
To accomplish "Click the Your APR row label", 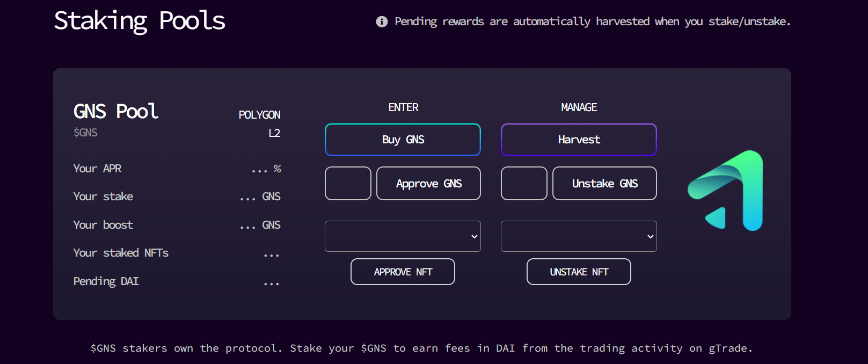I will pyautogui.click(x=97, y=169).
